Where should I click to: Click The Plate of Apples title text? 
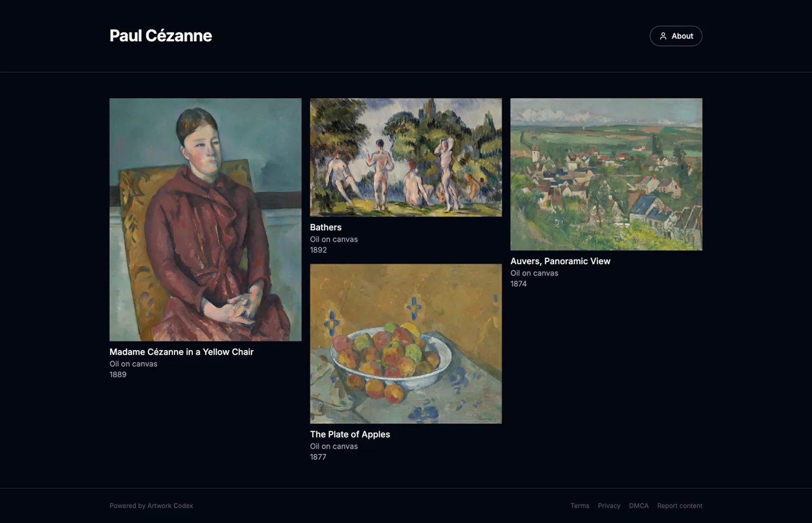350,434
